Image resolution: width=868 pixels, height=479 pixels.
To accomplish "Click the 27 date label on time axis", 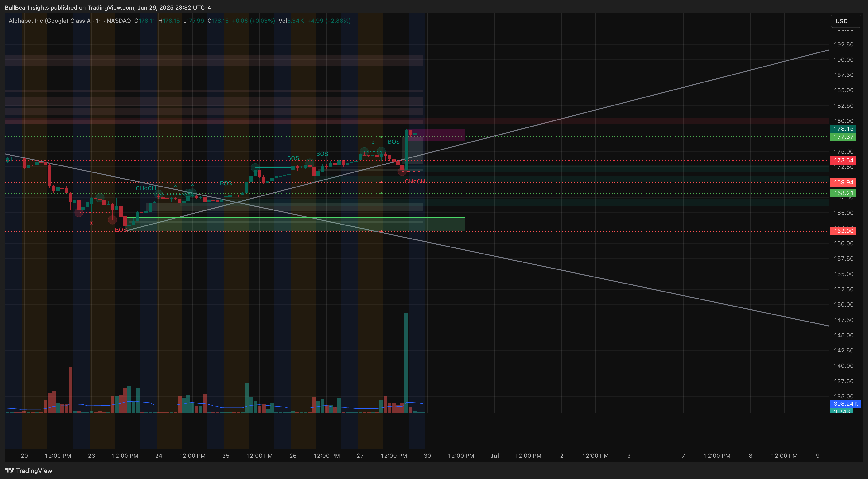I will coord(360,456).
